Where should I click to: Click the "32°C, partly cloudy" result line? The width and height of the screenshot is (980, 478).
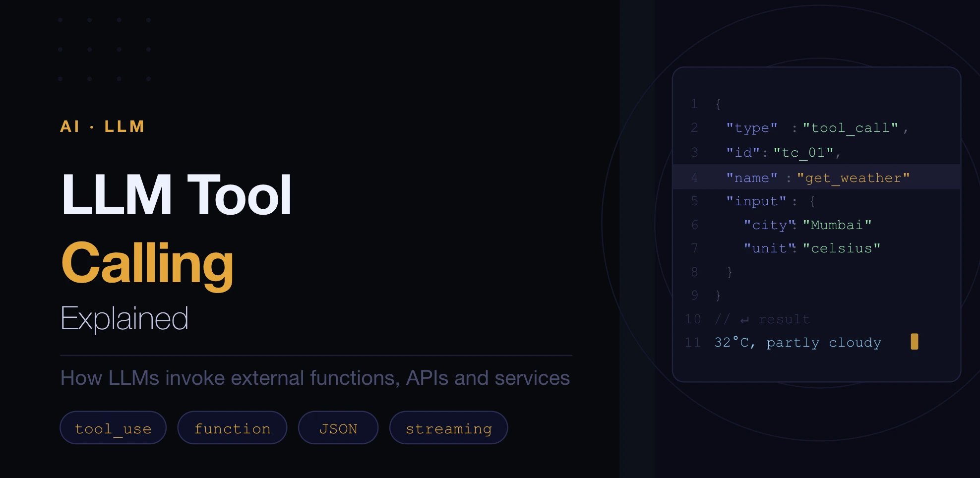click(x=797, y=342)
